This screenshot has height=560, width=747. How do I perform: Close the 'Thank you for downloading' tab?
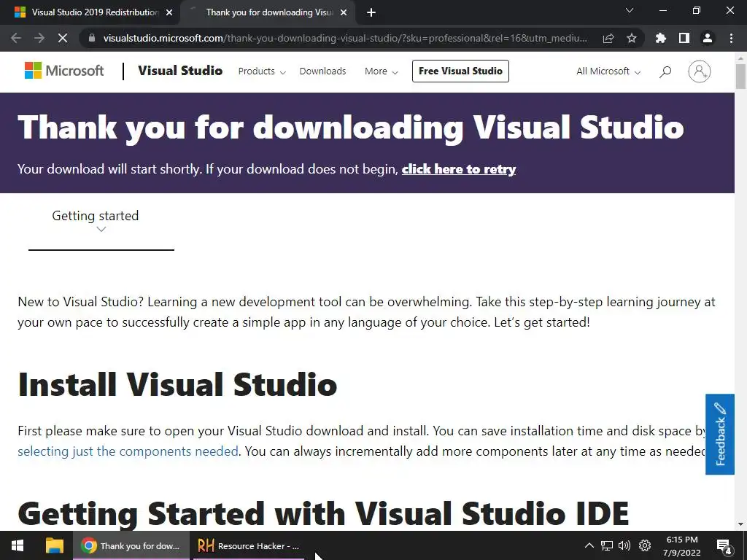pos(344,12)
